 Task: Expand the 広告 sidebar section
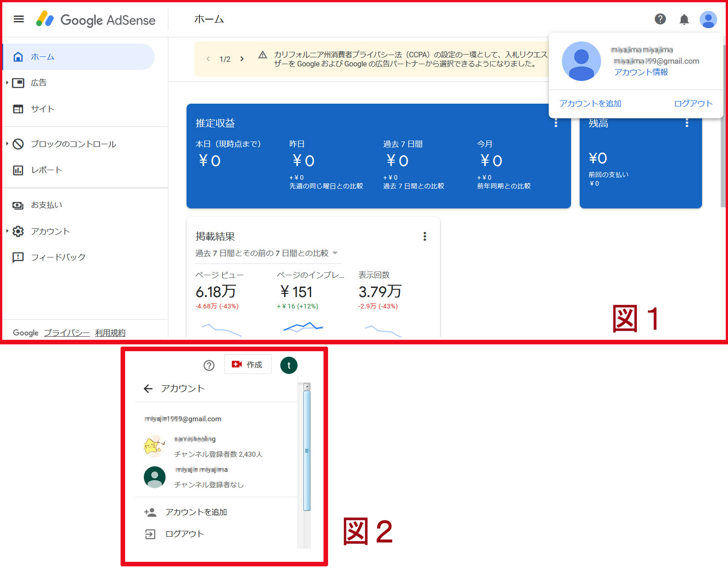(39, 83)
